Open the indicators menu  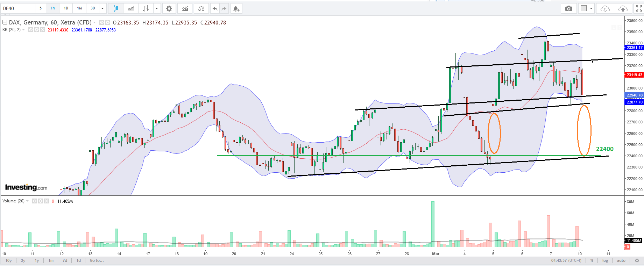[185, 8]
